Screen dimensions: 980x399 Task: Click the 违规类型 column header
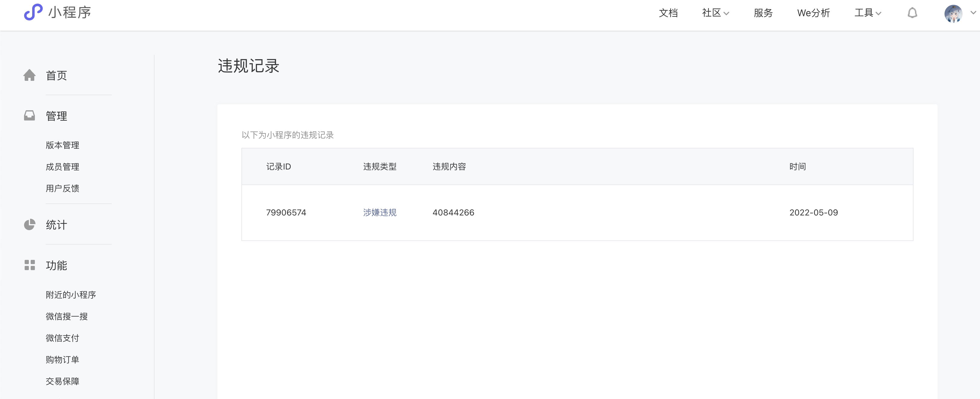tap(380, 166)
